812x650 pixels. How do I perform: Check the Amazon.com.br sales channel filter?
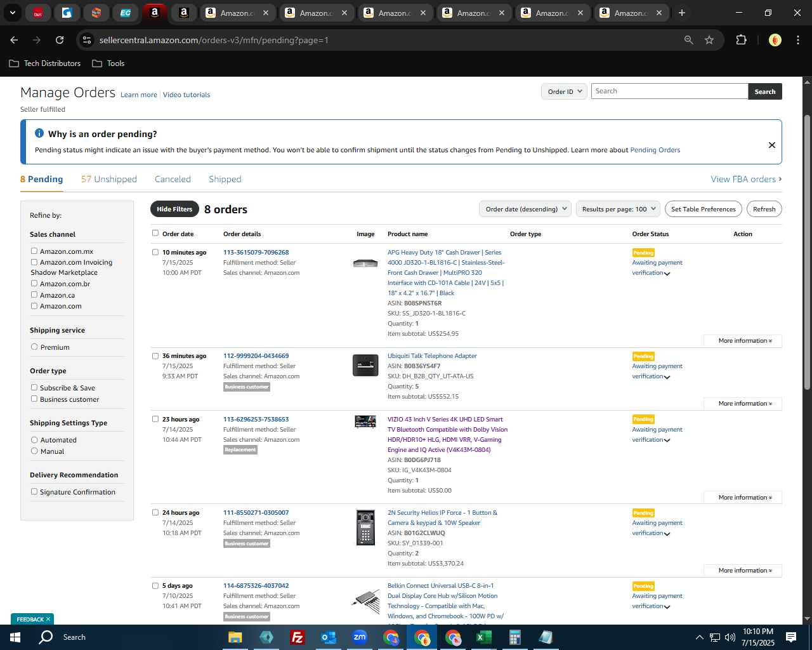34,283
